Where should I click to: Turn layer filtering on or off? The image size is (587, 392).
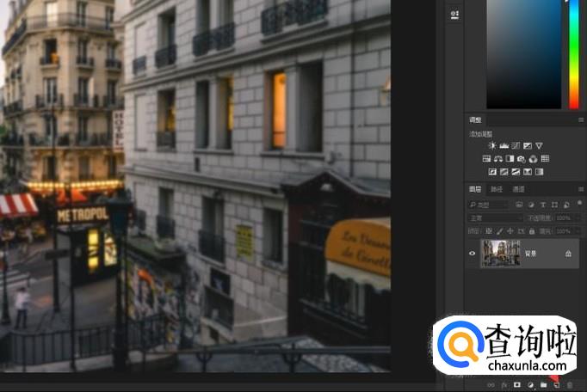[x=580, y=203]
